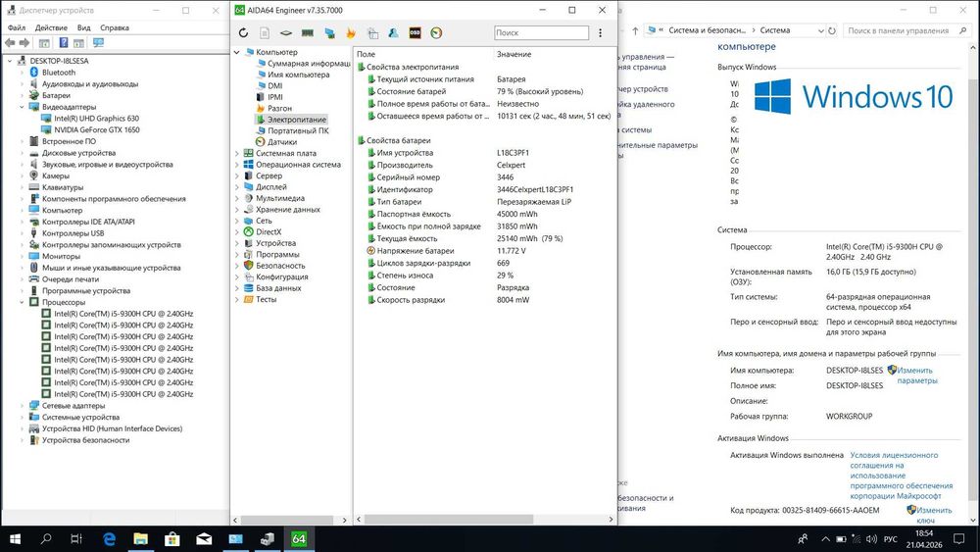Viewport: 980px width, 552px height.
Task: Open Mail app from the taskbar
Action: pos(204,539)
